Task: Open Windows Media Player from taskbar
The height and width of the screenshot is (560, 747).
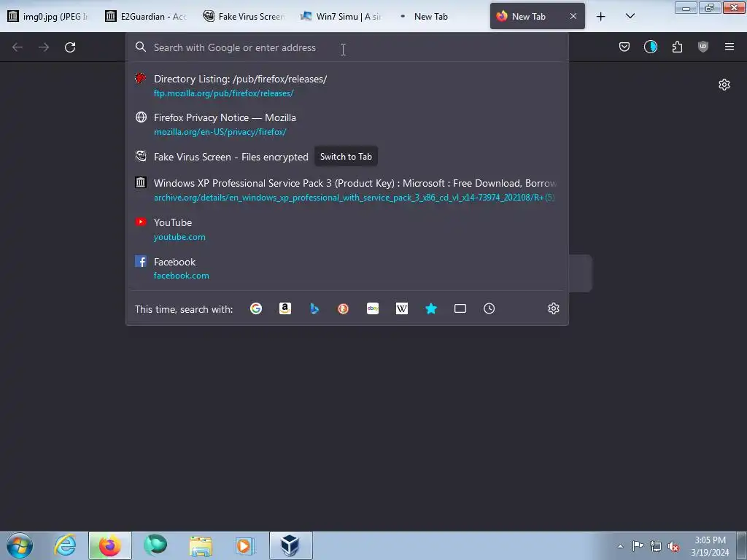Action: click(245, 545)
